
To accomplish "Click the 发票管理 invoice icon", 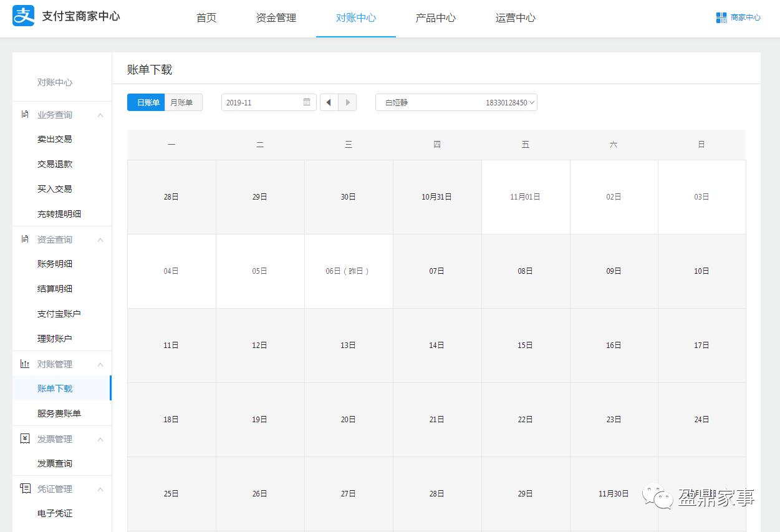I will 25,439.
